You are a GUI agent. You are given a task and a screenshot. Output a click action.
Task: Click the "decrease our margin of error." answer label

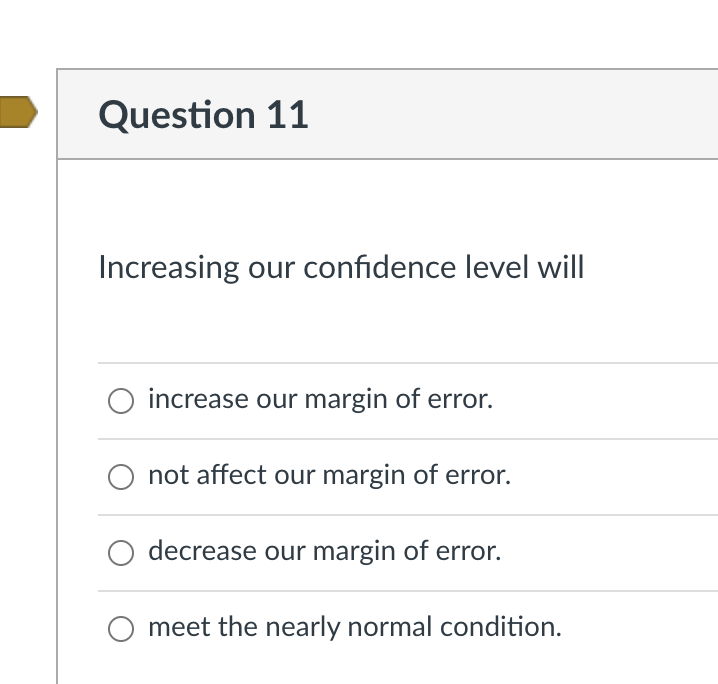(x=324, y=551)
